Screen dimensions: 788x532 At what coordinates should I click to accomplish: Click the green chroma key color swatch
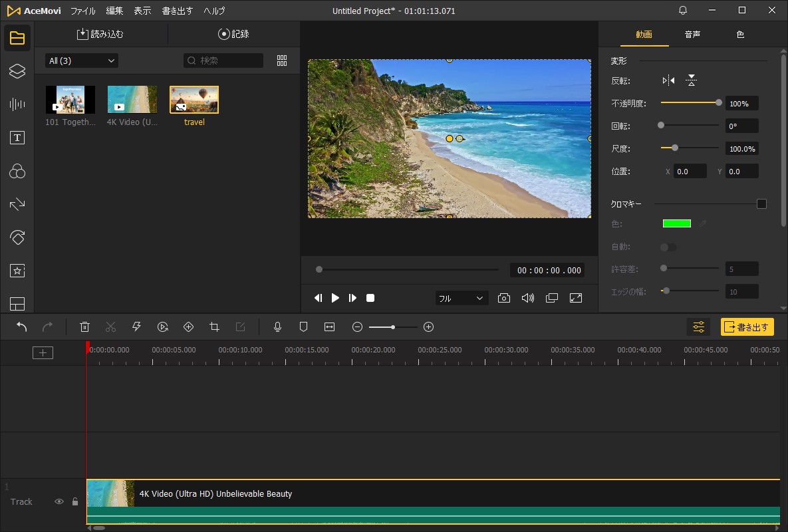point(676,223)
